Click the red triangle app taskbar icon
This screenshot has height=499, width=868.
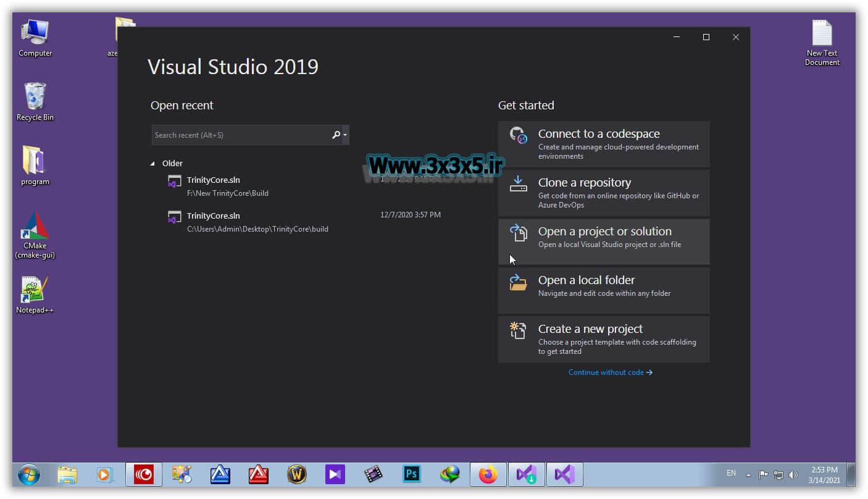pyautogui.click(x=259, y=474)
